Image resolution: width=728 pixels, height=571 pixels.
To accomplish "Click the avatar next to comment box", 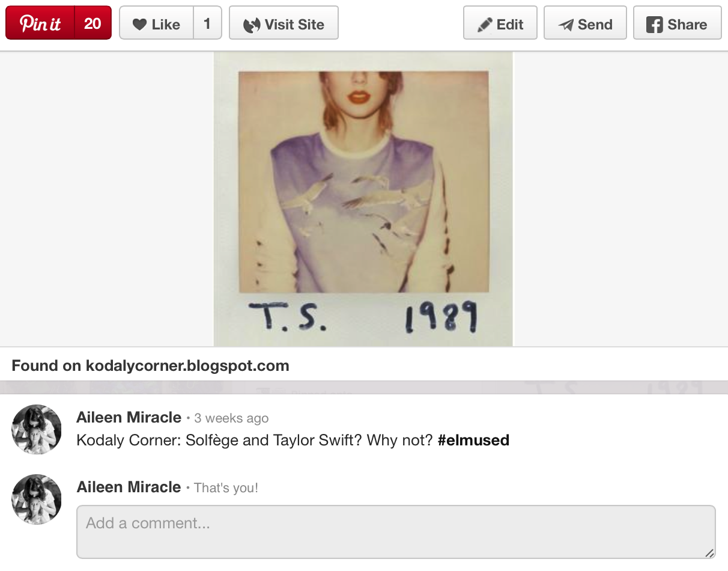I will (37, 499).
